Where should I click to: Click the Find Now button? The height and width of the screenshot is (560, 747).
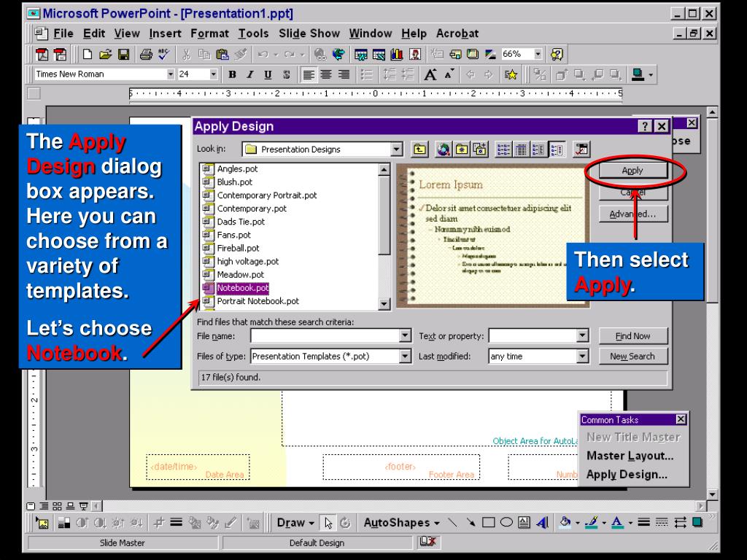pyautogui.click(x=633, y=335)
